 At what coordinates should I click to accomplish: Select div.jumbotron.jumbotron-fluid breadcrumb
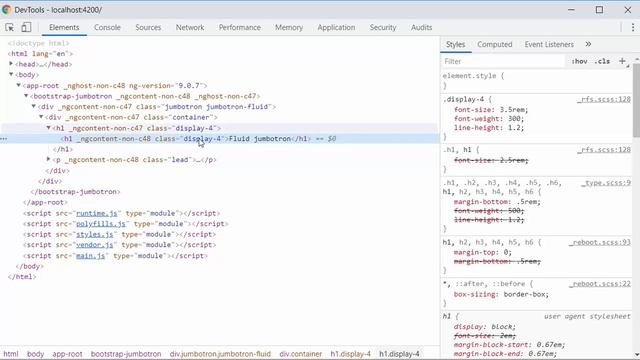[220, 354]
